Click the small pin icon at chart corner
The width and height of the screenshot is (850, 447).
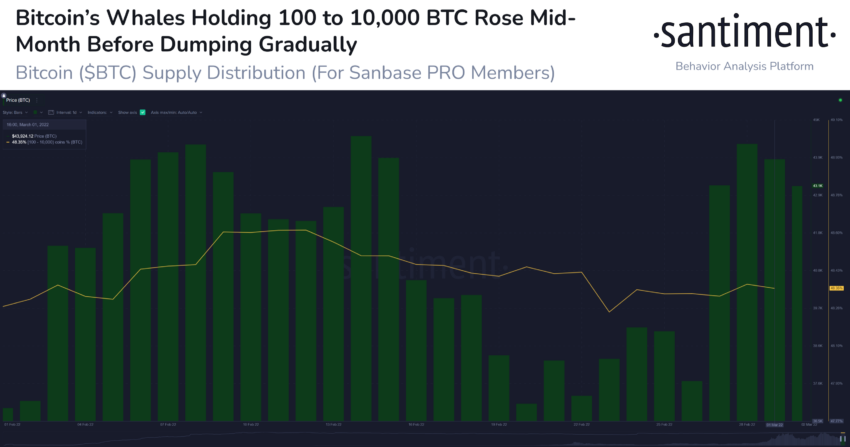click(3, 95)
